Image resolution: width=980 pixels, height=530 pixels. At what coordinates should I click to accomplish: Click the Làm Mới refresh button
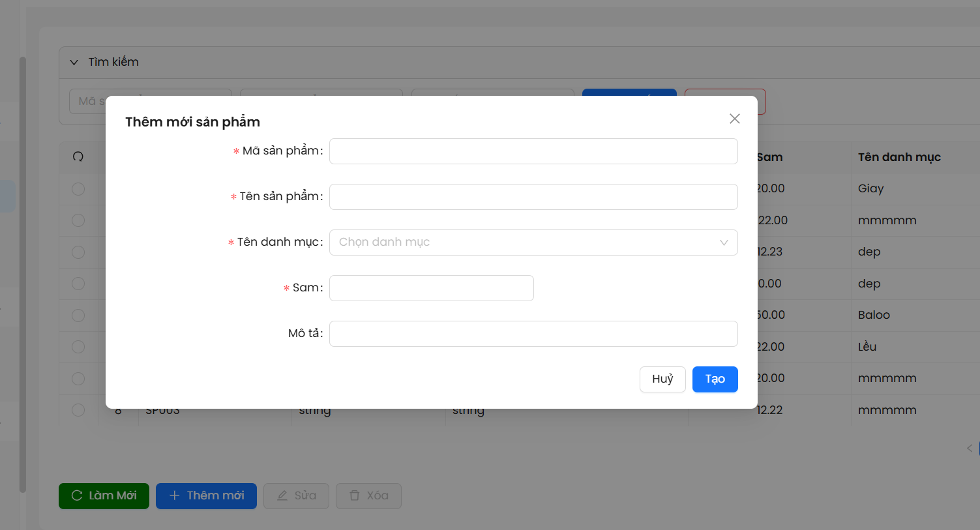(x=104, y=495)
